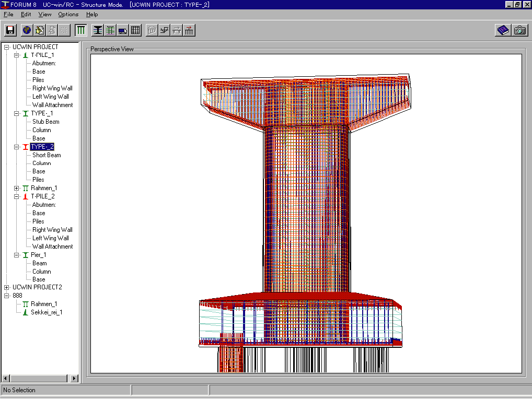Open the blue book help icon
The image size is (532, 399).
coord(503,30)
